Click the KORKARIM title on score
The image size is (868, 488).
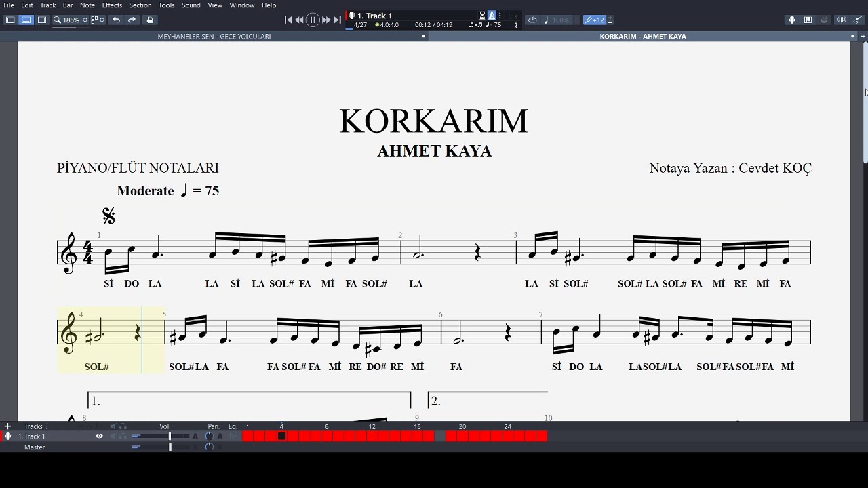click(434, 121)
